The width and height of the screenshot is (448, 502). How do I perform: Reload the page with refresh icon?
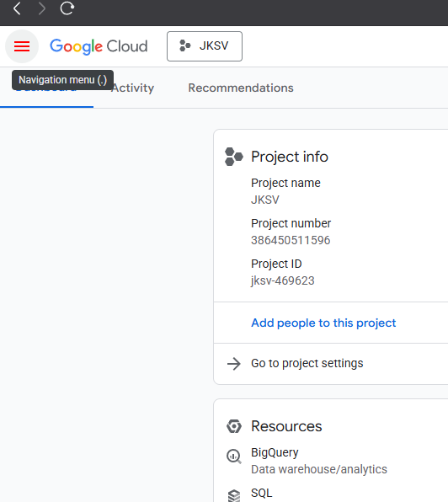67,8
